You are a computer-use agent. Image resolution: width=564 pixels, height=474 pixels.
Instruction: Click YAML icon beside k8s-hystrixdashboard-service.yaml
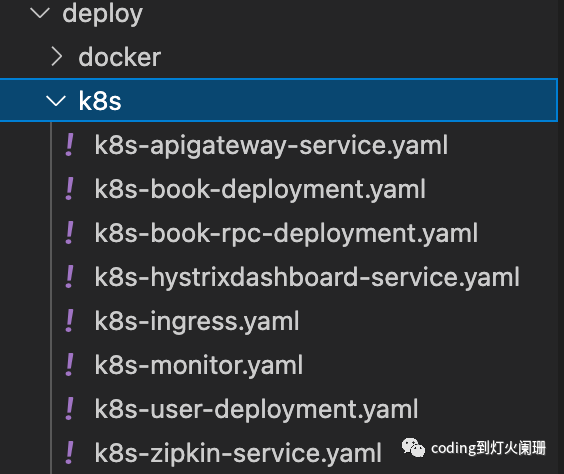[69, 277]
